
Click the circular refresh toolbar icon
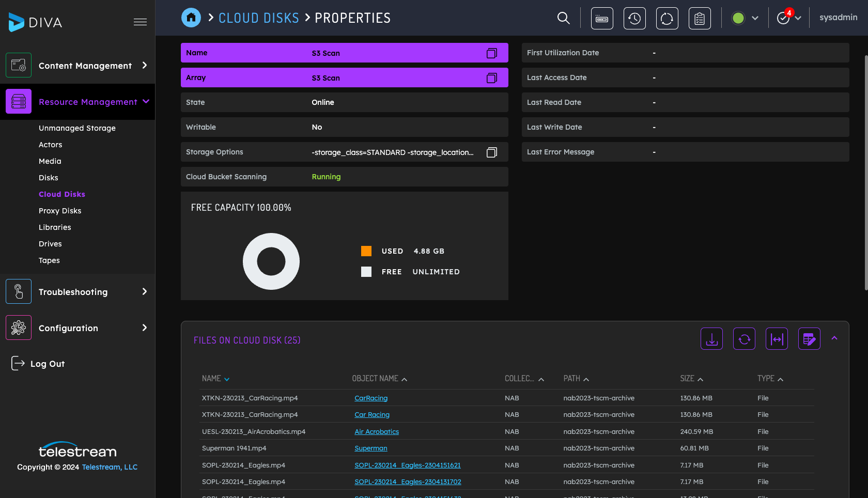click(667, 19)
